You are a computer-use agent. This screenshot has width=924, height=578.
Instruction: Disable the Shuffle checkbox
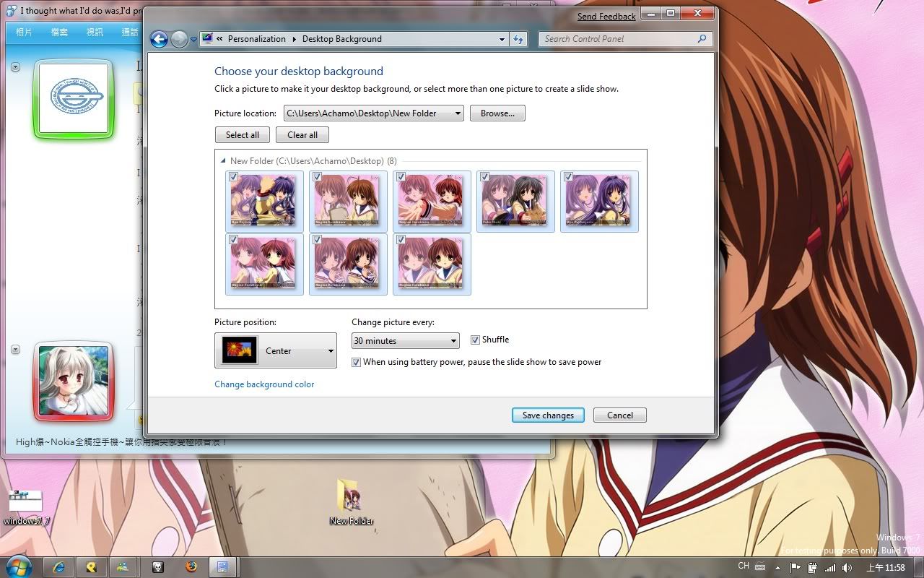475,340
